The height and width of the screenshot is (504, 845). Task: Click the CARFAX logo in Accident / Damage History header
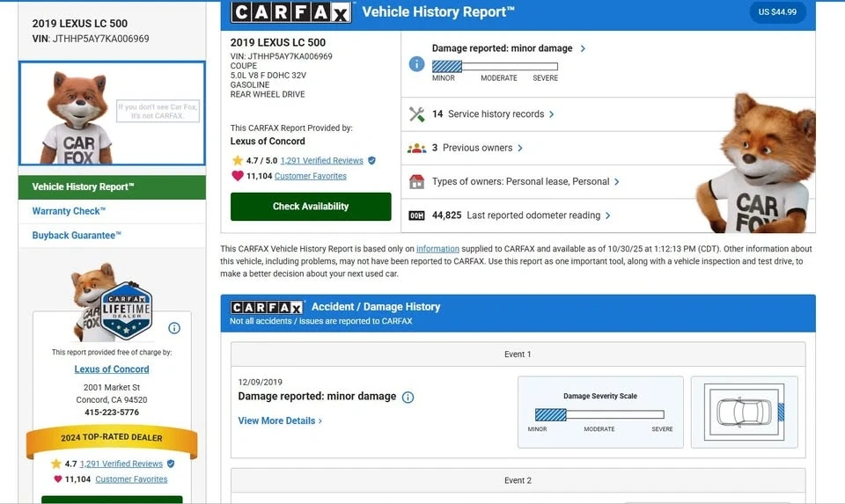coord(267,308)
